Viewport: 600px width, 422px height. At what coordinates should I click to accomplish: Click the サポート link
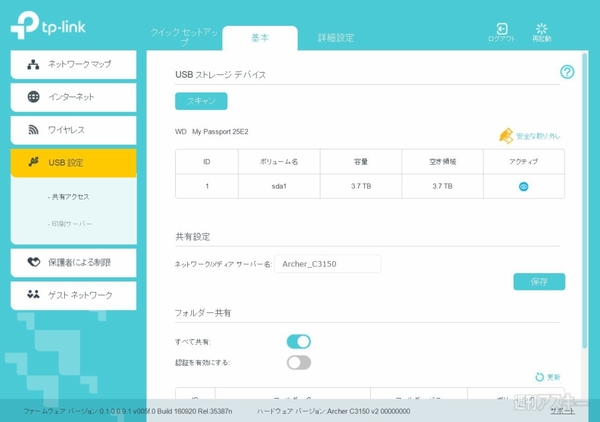(562, 411)
